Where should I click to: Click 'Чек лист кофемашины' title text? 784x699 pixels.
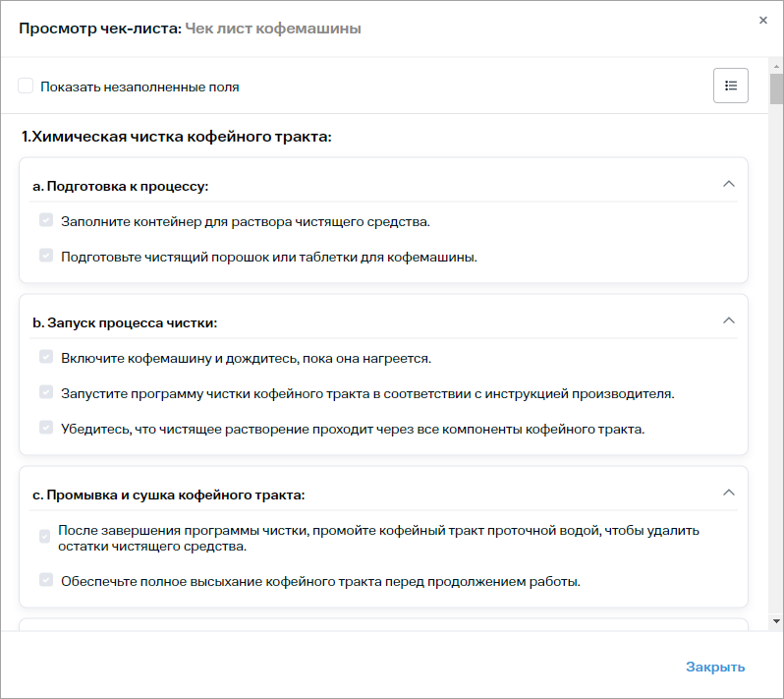tap(273, 29)
